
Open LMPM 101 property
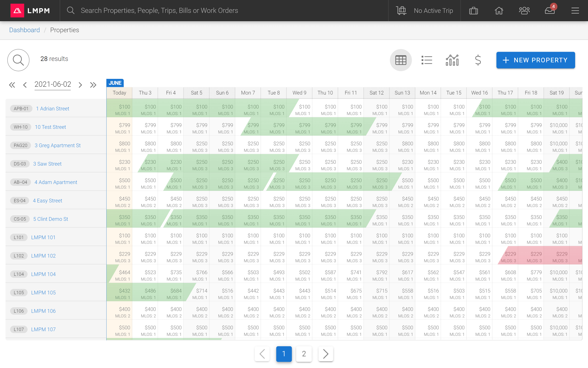pyautogui.click(x=43, y=237)
